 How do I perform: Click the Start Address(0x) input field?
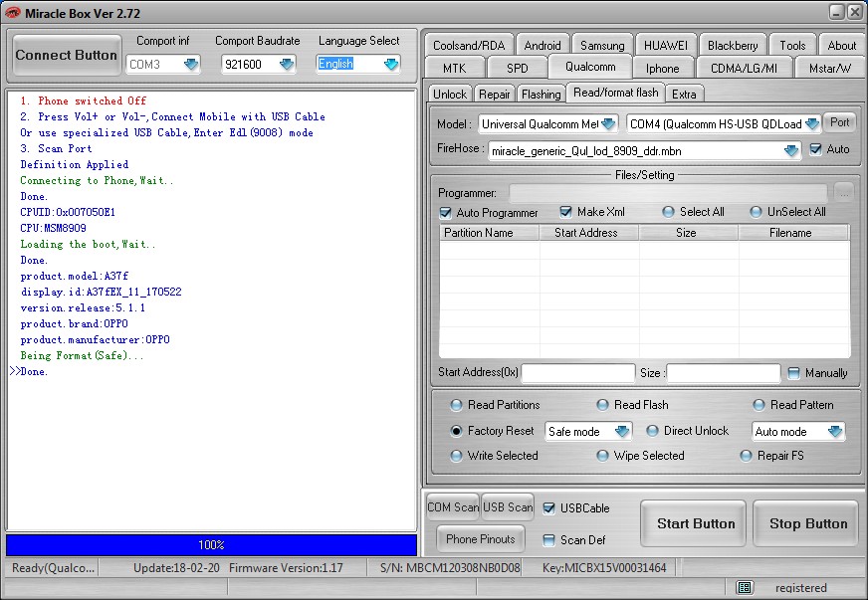coord(578,373)
